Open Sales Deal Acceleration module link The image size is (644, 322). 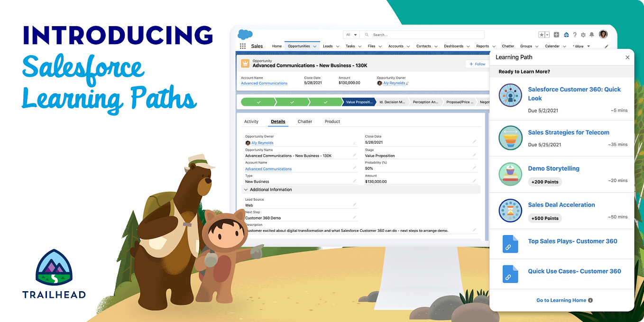pos(561,205)
